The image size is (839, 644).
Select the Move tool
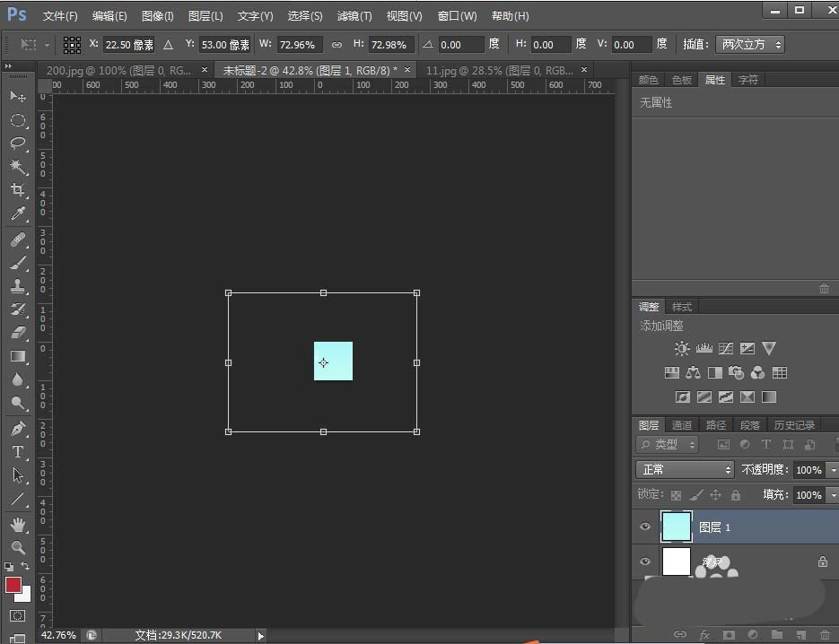click(18, 97)
